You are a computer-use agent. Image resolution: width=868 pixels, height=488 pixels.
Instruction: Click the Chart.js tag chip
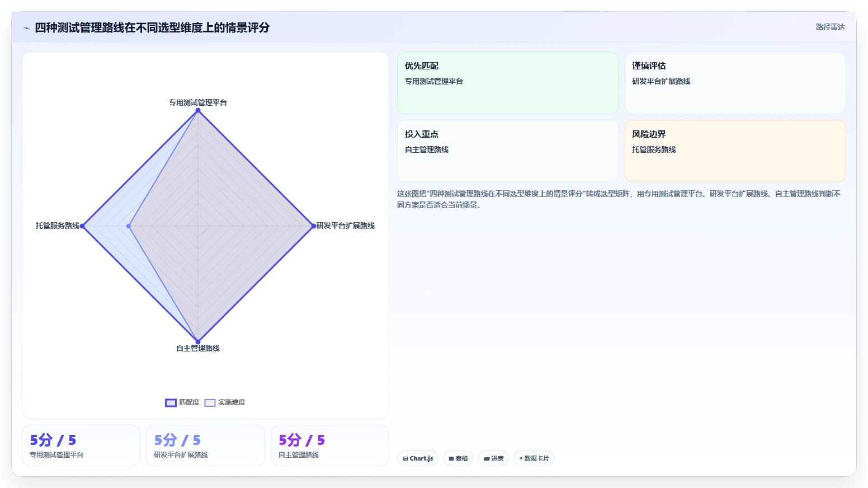(418, 458)
